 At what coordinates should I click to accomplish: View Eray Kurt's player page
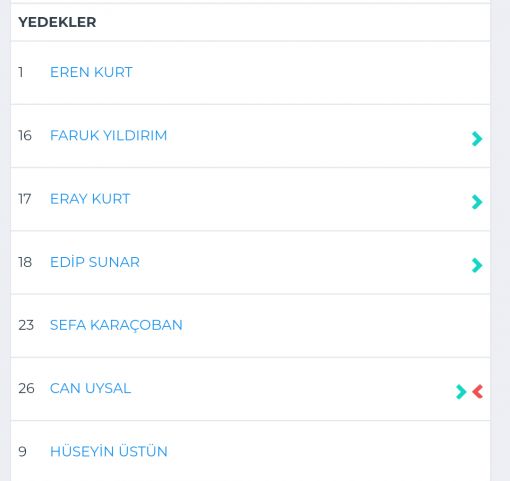tap(90, 199)
